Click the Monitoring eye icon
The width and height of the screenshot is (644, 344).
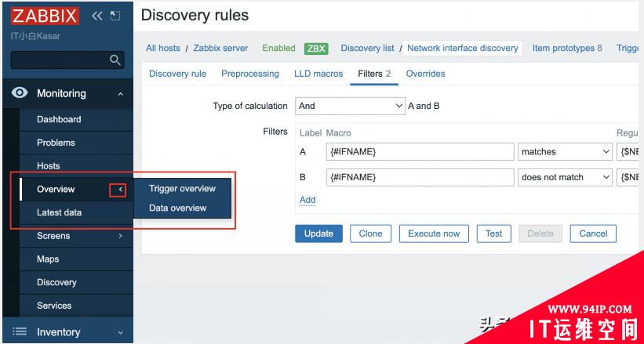tap(20, 92)
